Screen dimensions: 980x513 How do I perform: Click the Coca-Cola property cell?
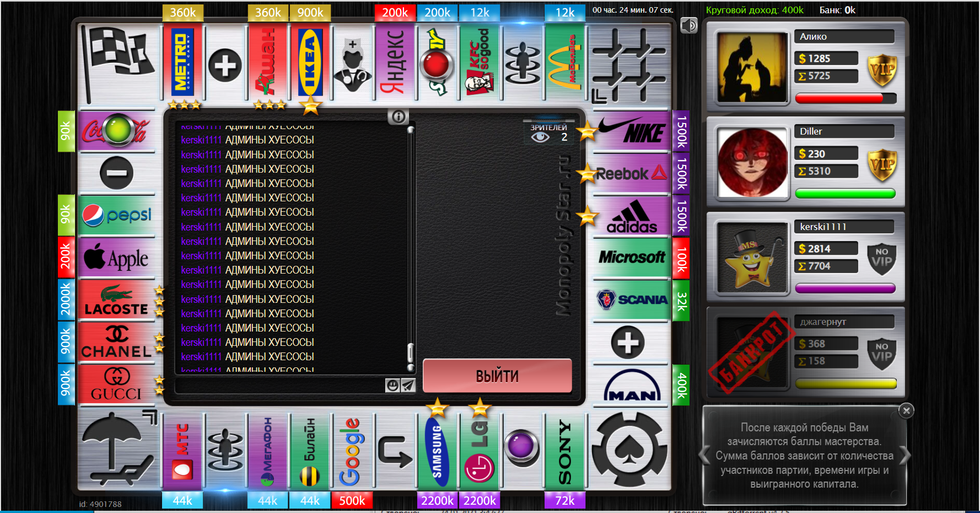click(x=116, y=131)
